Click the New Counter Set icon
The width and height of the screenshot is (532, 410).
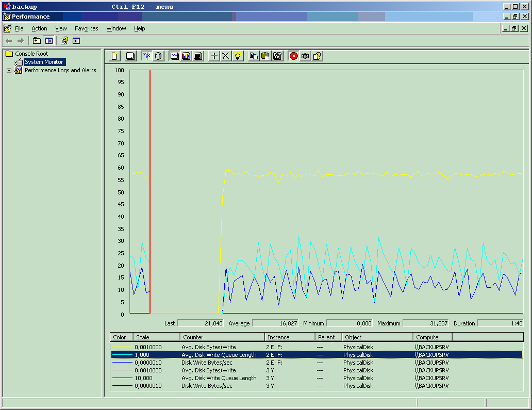[x=114, y=56]
